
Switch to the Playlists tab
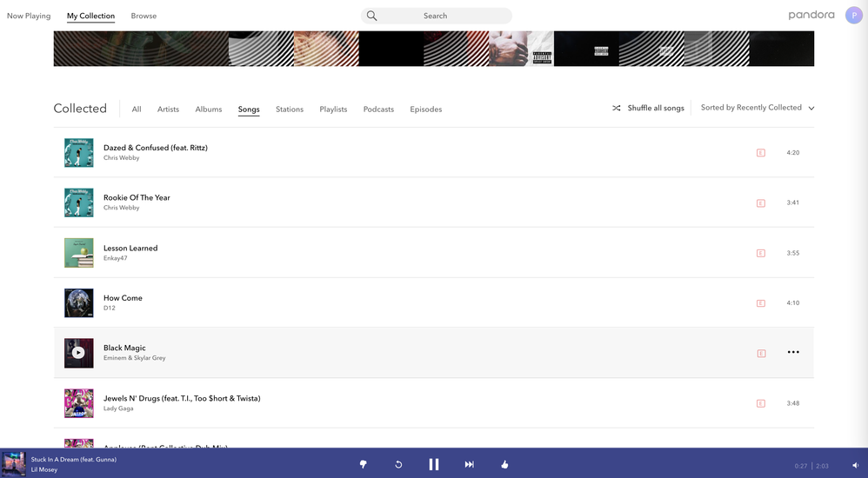(x=333, y=110)
